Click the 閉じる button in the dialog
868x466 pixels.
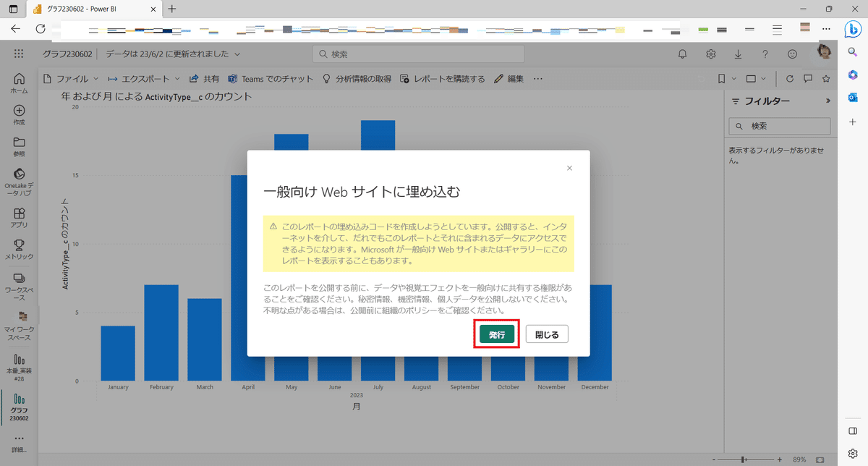[547, 334]
